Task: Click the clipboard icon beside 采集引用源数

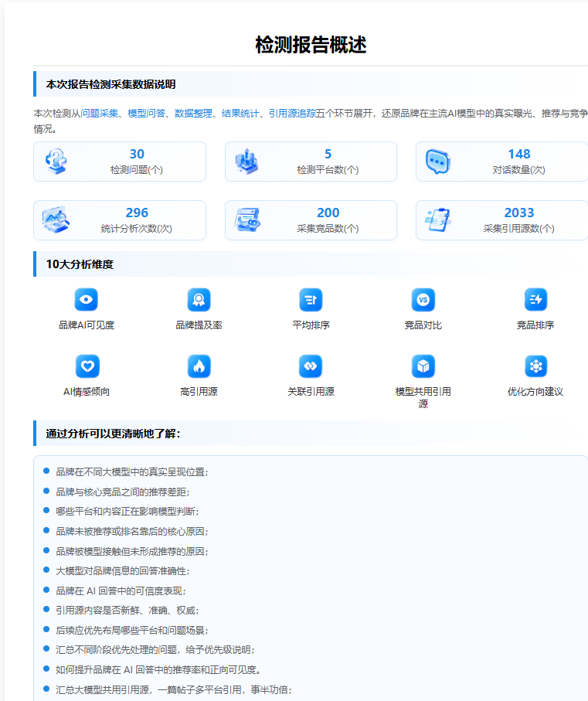Action: 438,220
